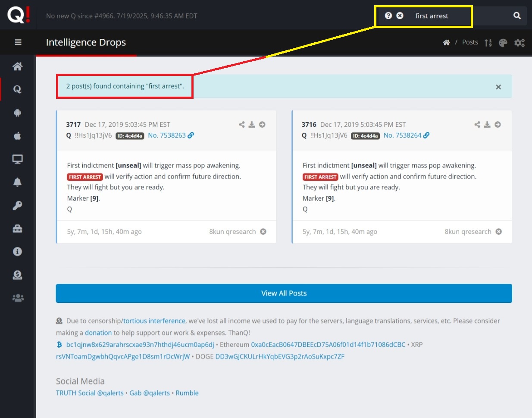This screenshot has height=418, width=532.
Task: Click the magnifying glass search icon
Action: click(517, 16)
